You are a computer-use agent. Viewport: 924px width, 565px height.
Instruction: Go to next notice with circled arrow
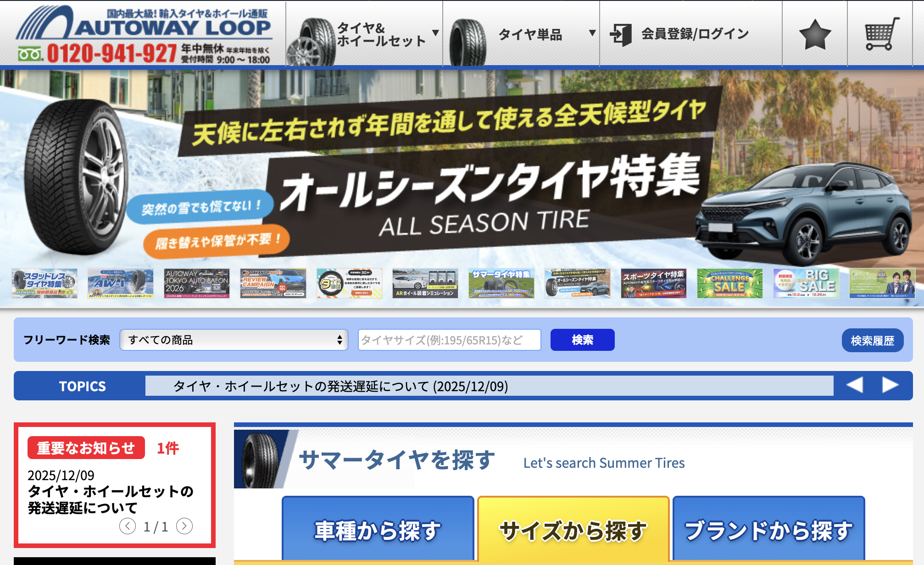coord(184,526)
